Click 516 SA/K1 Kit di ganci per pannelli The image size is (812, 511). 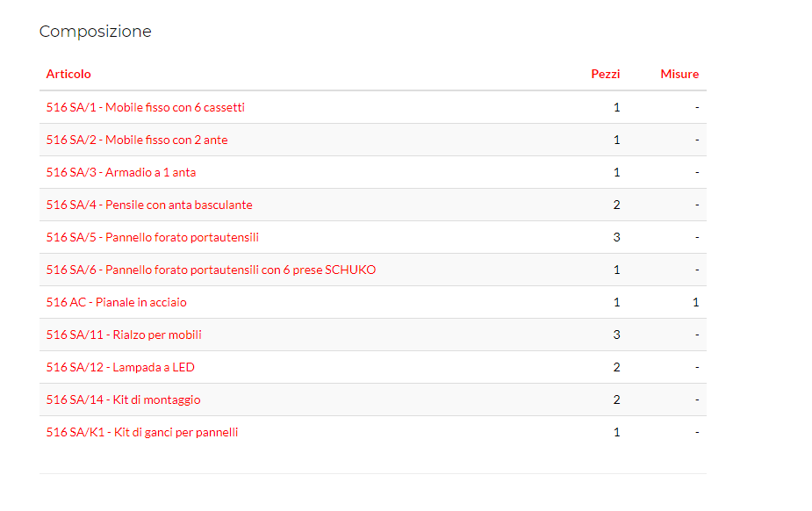[142, 432]
